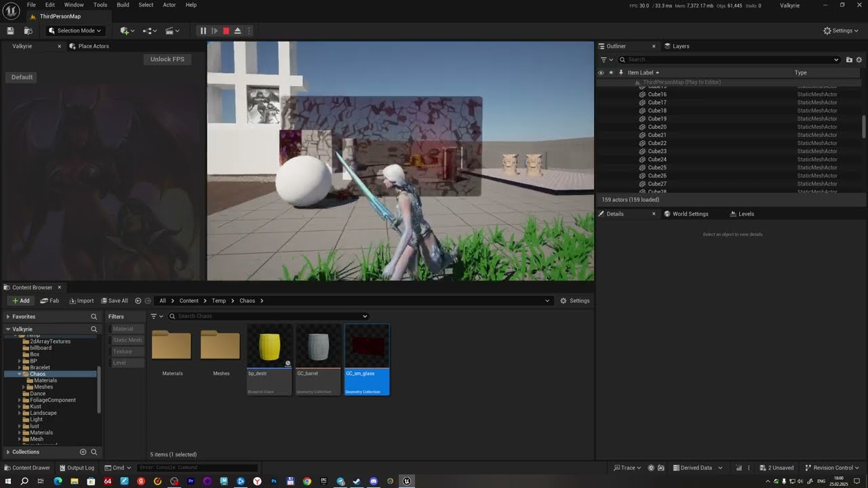
Task: Expand the Meshes subfolder under Chaos
Action: (x=24, y=387)
